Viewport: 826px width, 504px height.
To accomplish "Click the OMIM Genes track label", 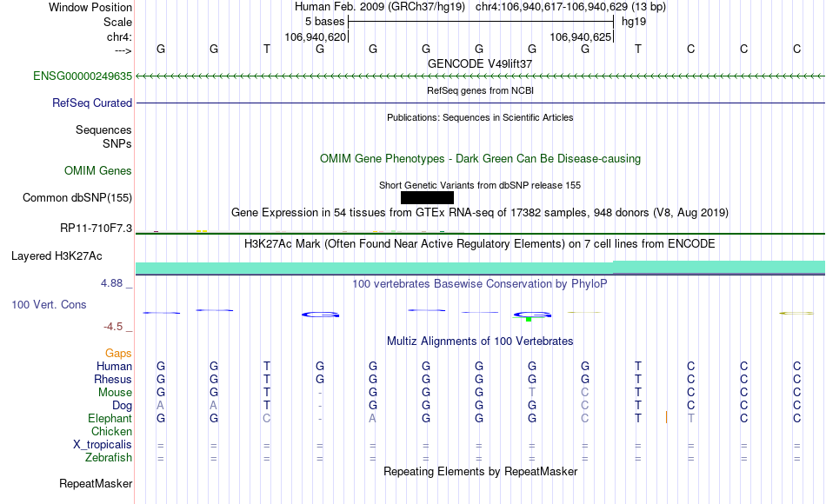I will [98, 170].
